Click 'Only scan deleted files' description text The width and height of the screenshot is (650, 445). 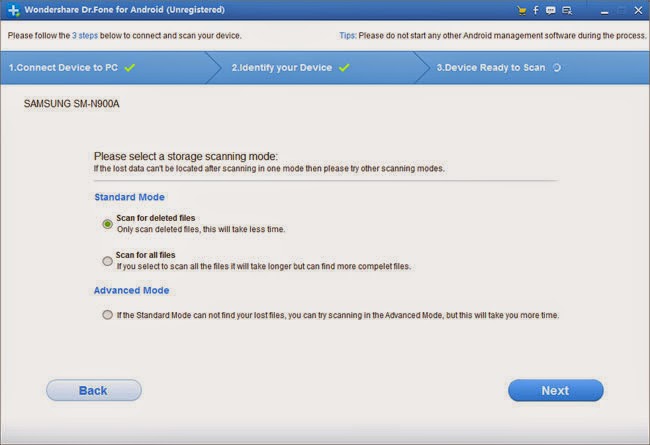[201, 229]
